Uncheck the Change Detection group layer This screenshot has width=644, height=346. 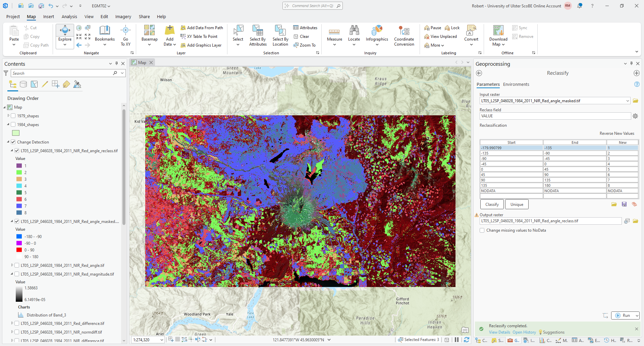[x=13, y=142]
